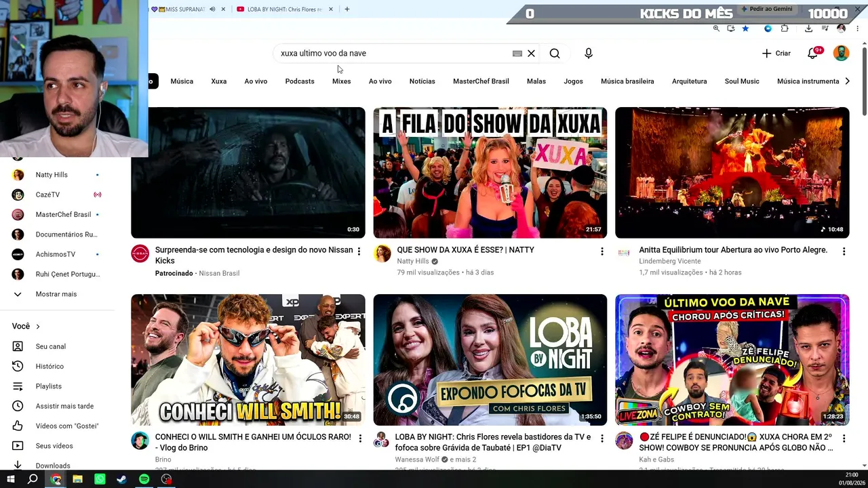868x488 pixels.
Task: Select the Podcasts filter chip
Action: tap(300, 81)
